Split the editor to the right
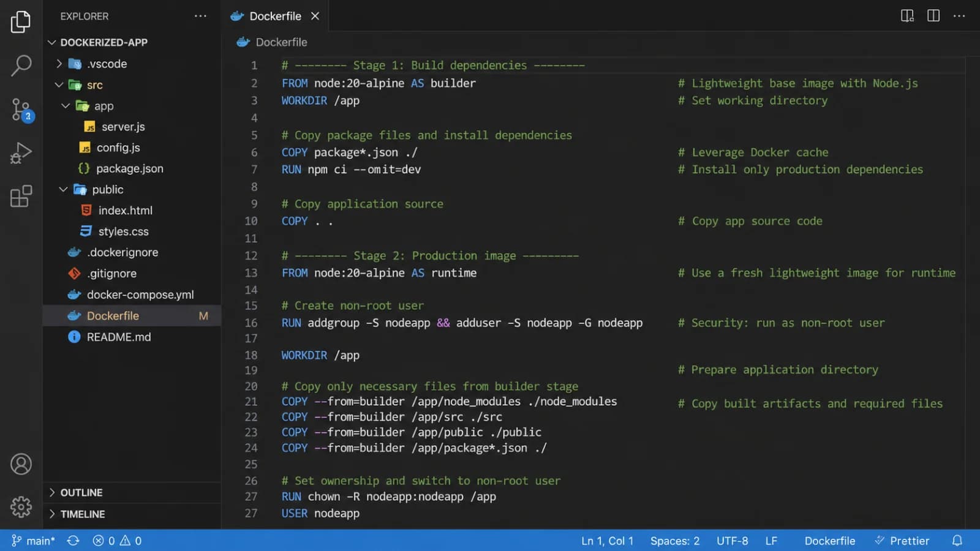 (933, 16)
